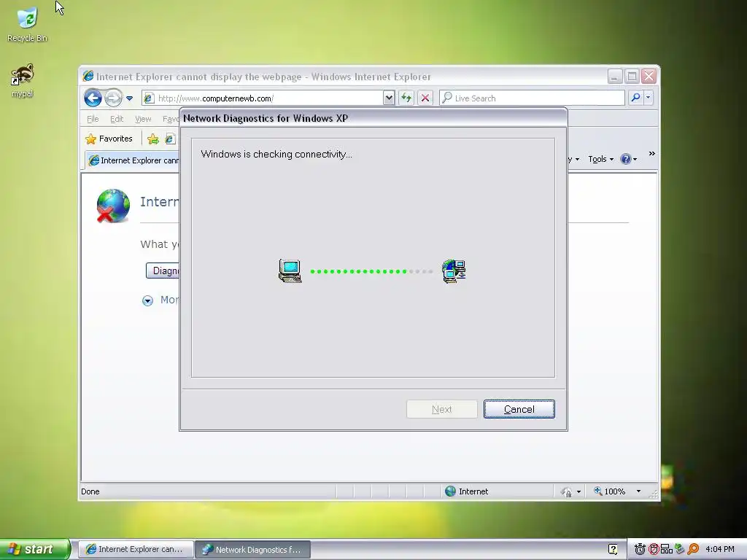
Task: Open the View menu in Internet Explorer
Action: click(143, 119)
